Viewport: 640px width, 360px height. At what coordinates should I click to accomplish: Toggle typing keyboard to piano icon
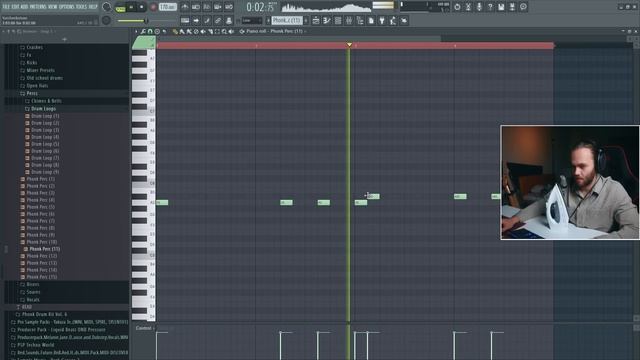pos(185,20)
